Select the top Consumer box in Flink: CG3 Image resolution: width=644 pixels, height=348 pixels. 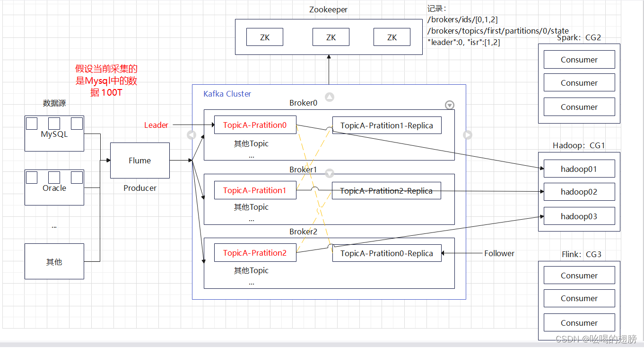579,276
